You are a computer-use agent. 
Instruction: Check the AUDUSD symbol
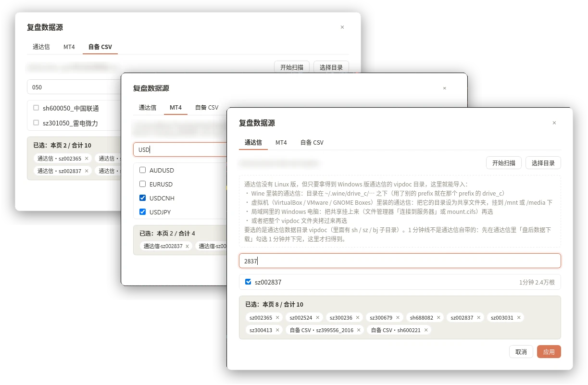tap(142, 170)
